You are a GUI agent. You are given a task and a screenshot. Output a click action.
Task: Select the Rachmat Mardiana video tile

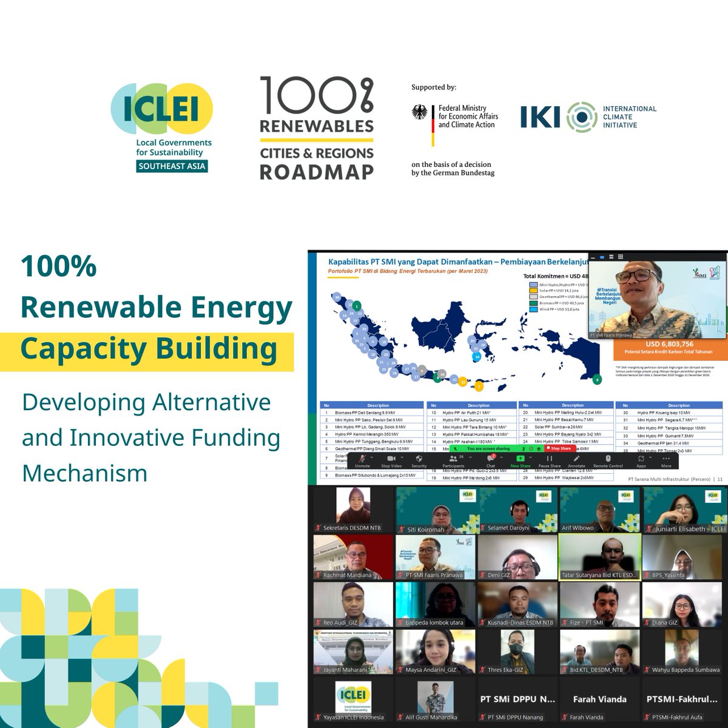(x=352, y=557)
